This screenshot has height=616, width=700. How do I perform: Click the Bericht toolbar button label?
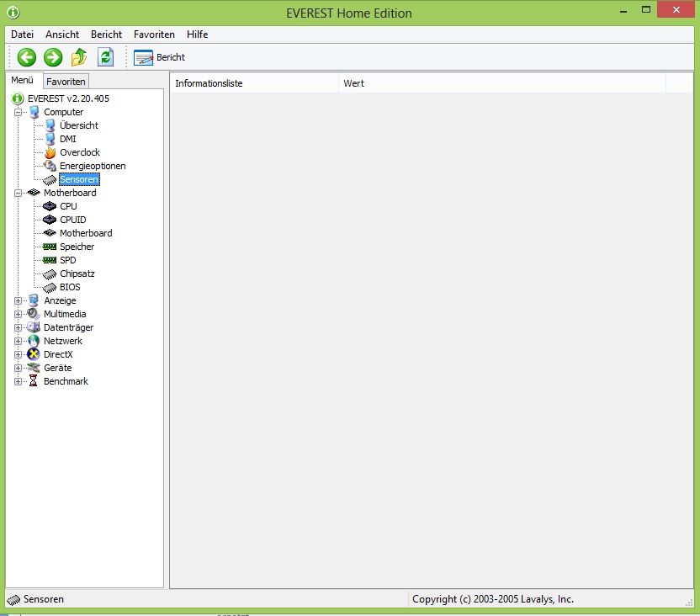(x=171, y=57)
